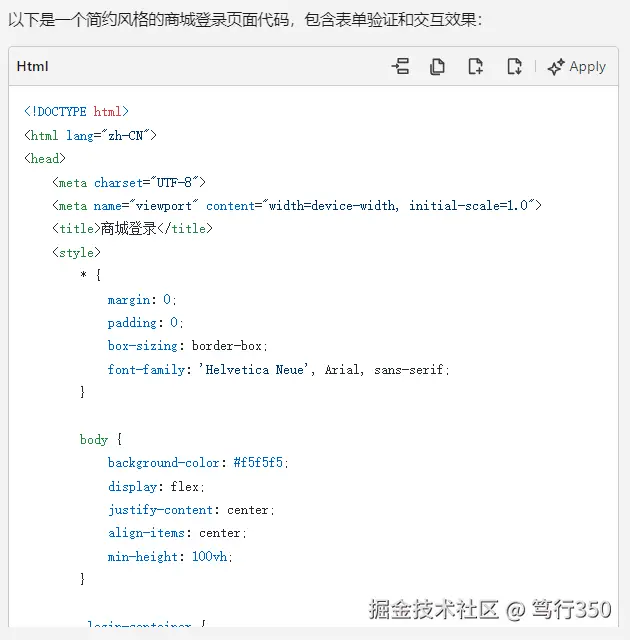The width and height of the screenshot is (630, 640).
Task: Click the DOCTYPE declaration line
Action: click(76, 111)
